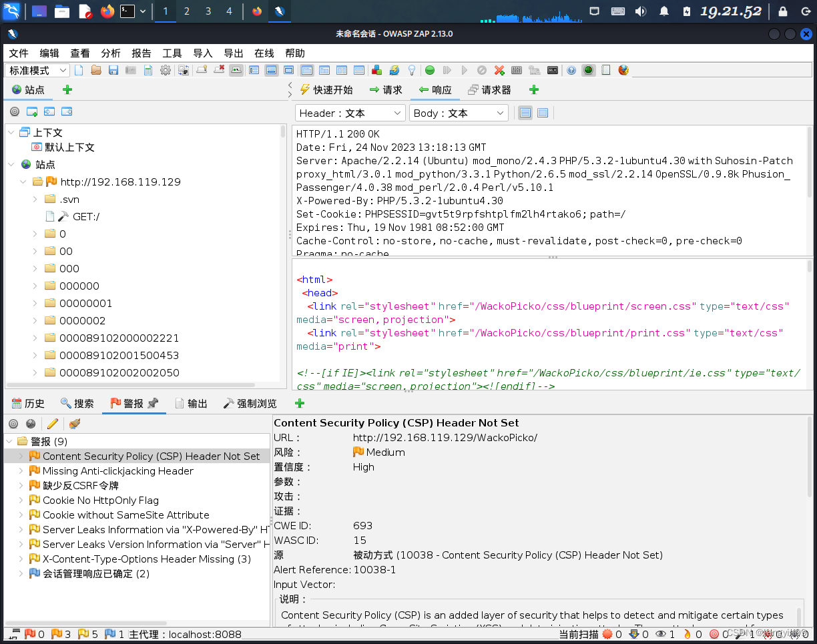
Task: Collapse the http://192.168.119.129 site node
Action: click(x=23, y=182)
